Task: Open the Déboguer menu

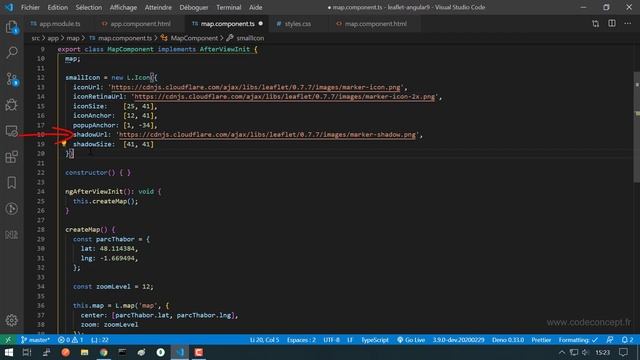Action: pyautogui.click(x=193, y=7)
